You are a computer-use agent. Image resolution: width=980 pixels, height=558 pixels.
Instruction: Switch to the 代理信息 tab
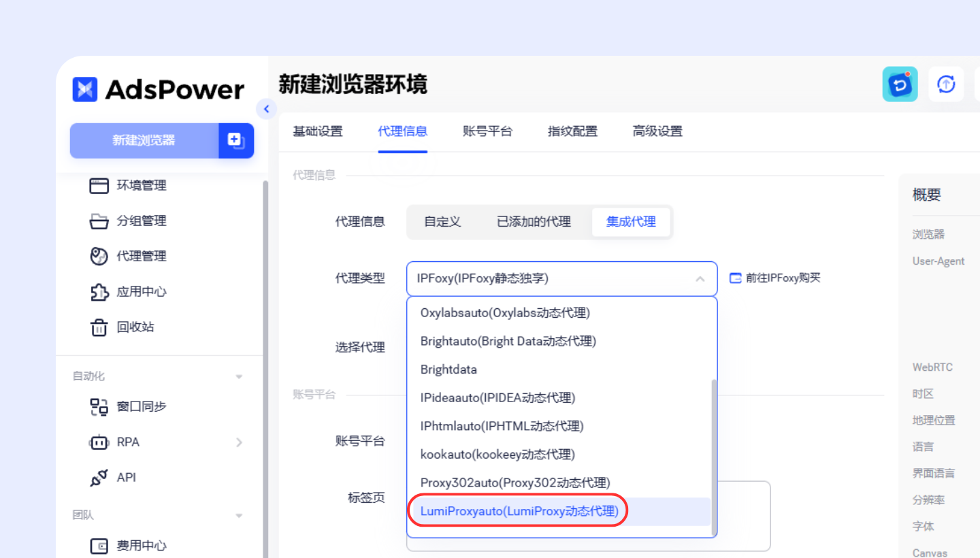tap(403, 131)
